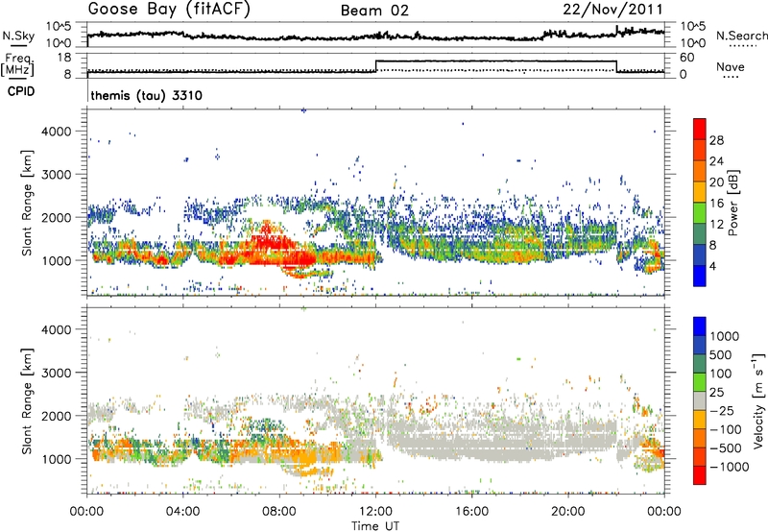Click the 'Time UT' axis label
The image size is (768, 532).
tap(375, 525)
